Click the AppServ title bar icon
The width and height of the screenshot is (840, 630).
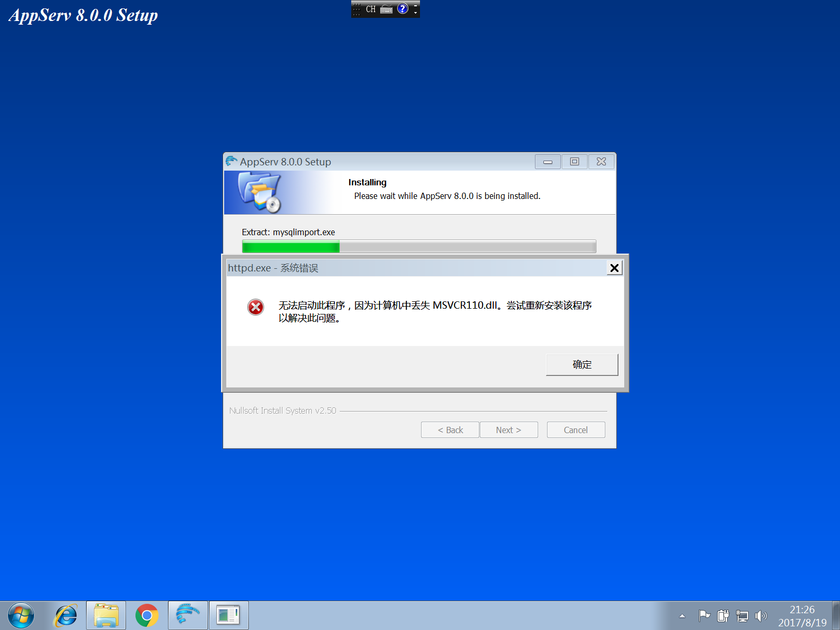pos(231,161)
